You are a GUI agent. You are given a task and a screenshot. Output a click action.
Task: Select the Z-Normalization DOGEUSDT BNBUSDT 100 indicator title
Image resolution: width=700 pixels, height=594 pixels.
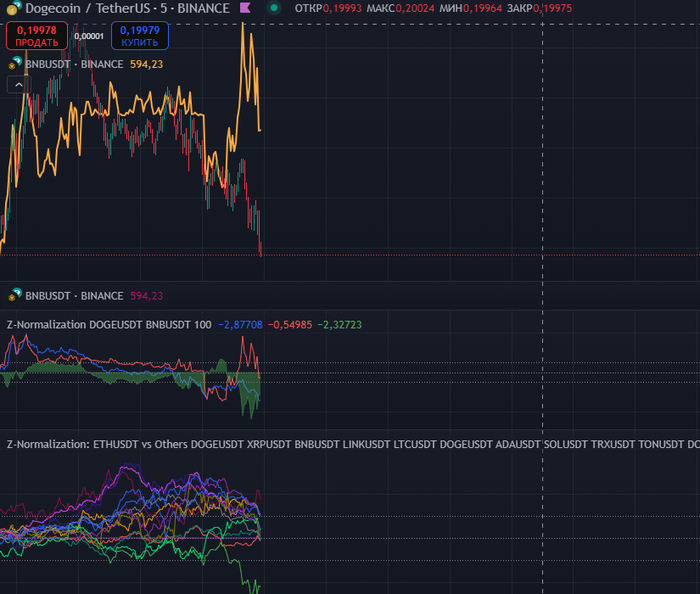pos(109,324)
